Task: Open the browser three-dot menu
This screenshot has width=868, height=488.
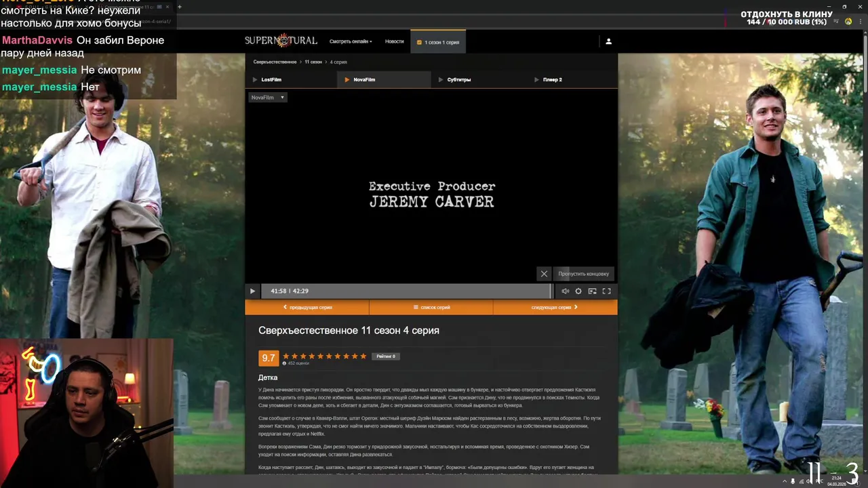Action: coord(861,22)
